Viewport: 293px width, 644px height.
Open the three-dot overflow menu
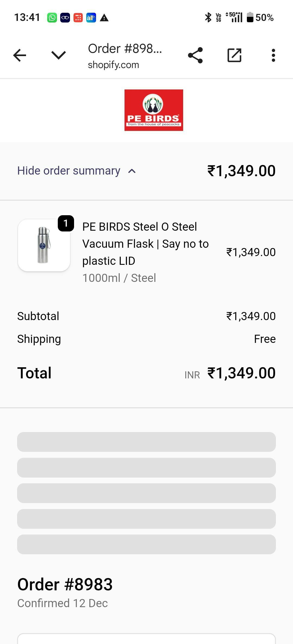[273, 55]
